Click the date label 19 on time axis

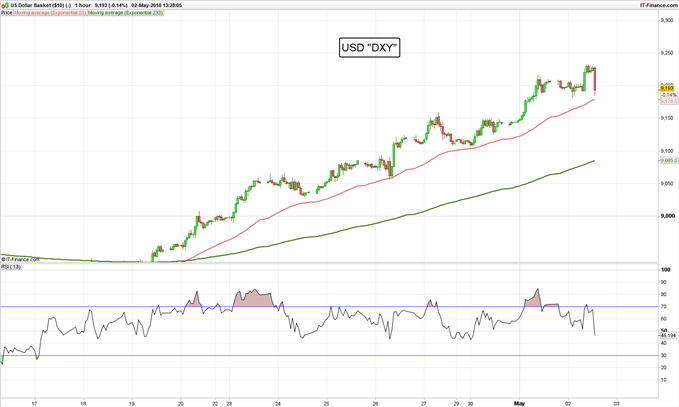pyautogui.click(x=132, y=404)
